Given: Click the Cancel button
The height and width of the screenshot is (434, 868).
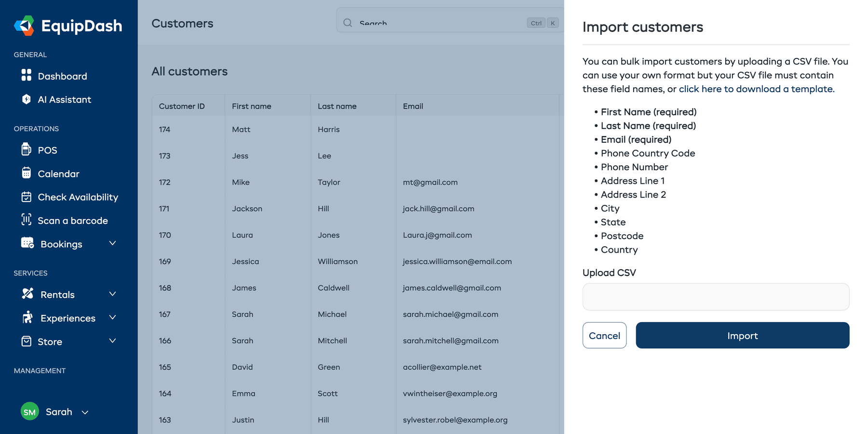Looking at the screenshot, I should click(604, 335).
